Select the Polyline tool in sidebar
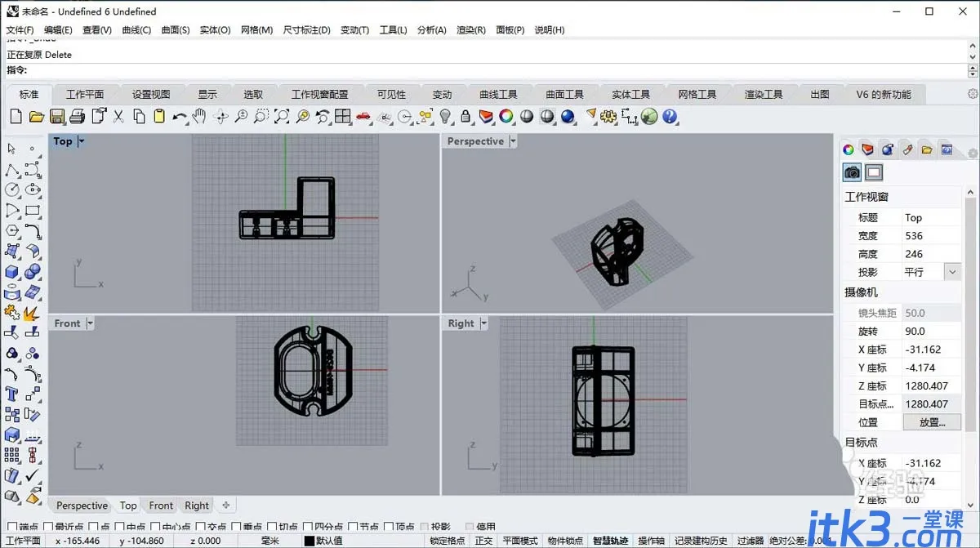The image size is (980, 548). click(12, 170)
